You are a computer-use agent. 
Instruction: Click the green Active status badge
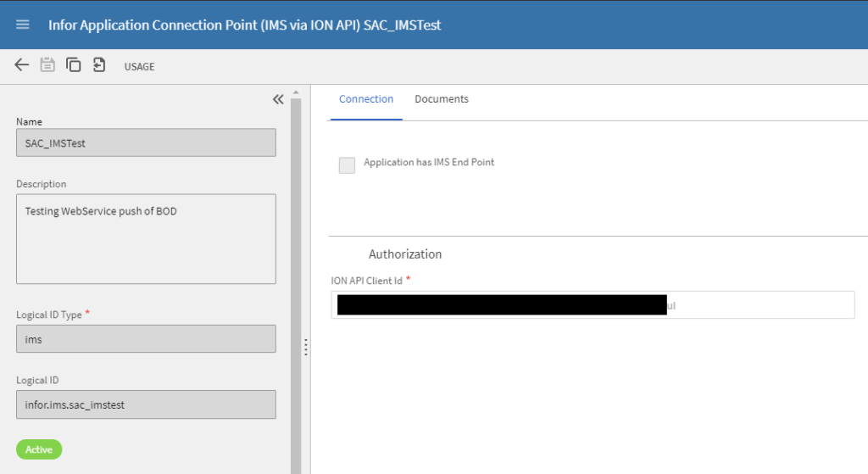(39, 449)
